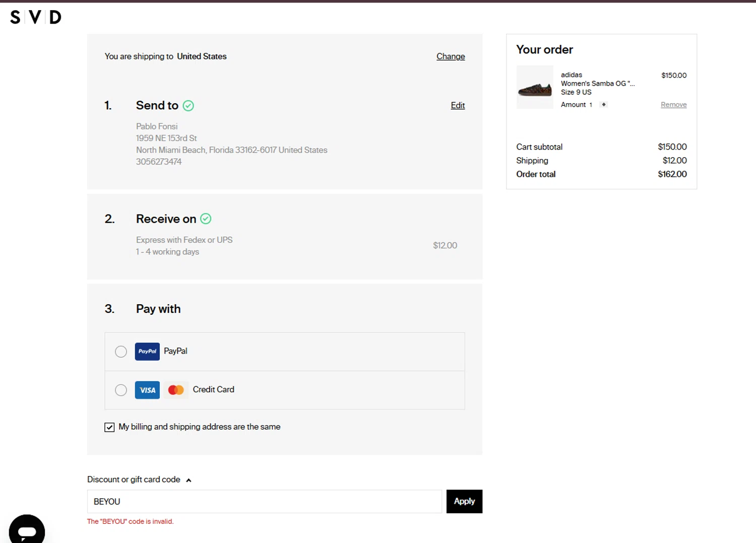756x543 pixels.
Task: Click the Women's Samba OG product name
Action: 598,84
